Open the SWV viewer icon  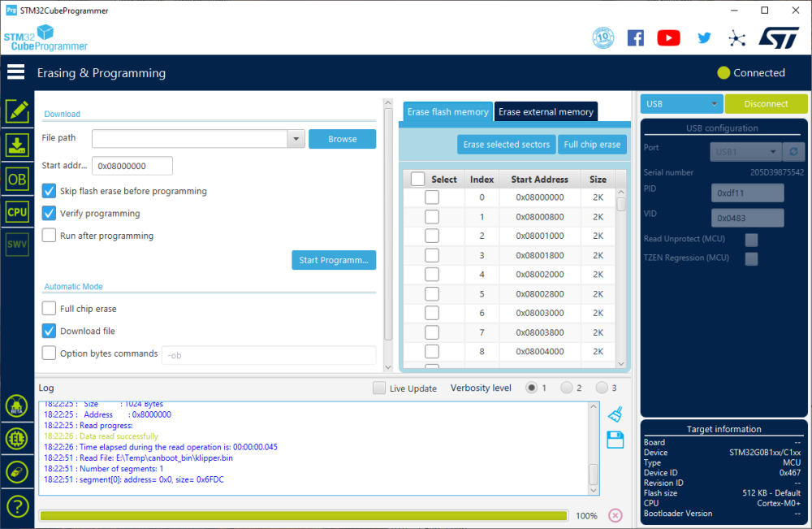pyautogui.click(x=17, y=244)
